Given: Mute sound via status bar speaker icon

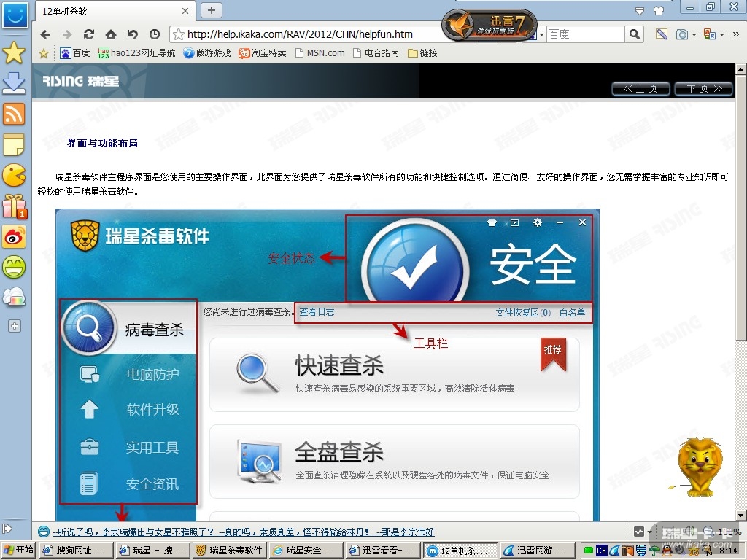Looking at the screenshot, I should click(690, 532).
